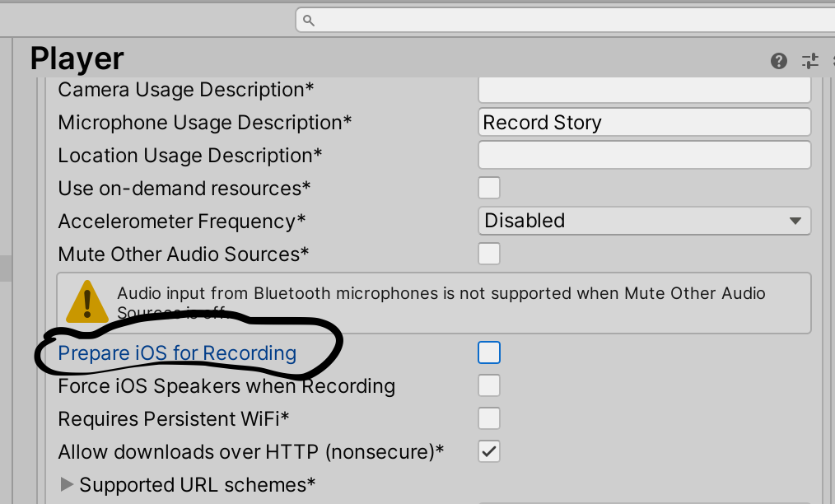
Task: Check the Prepare iOS for Recording checkbox
Action: (489, 352)
